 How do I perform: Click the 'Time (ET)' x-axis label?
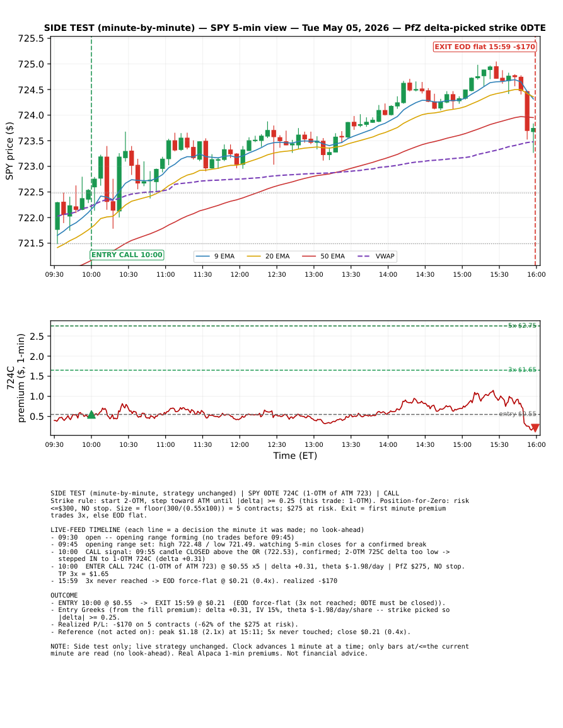295,456
